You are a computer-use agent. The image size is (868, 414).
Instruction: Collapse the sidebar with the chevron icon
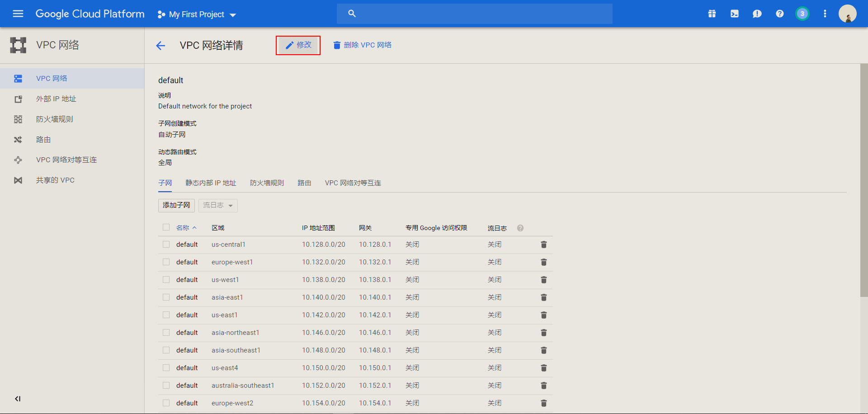(x=18, y=399)
